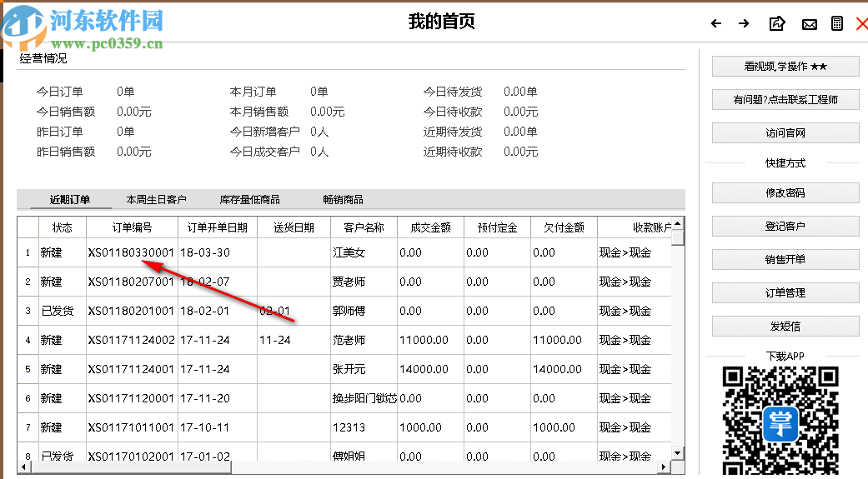Click row number 5 header
The width and height of the screenshot is (868, 479).
pyautogui.click(x=28, y=370)
